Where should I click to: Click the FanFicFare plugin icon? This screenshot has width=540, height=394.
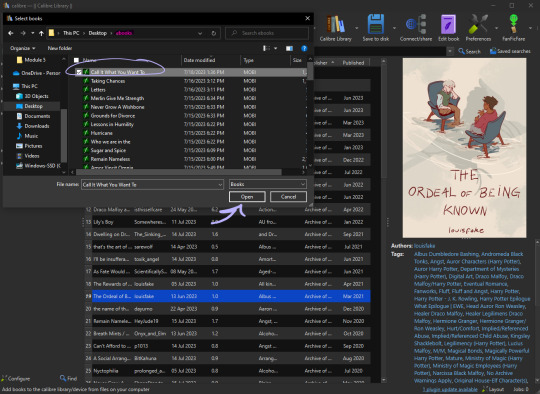513,28
